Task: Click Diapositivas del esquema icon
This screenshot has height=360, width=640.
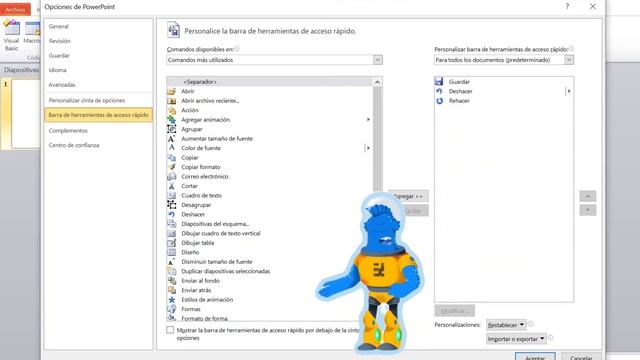Action: pos(171,224)
